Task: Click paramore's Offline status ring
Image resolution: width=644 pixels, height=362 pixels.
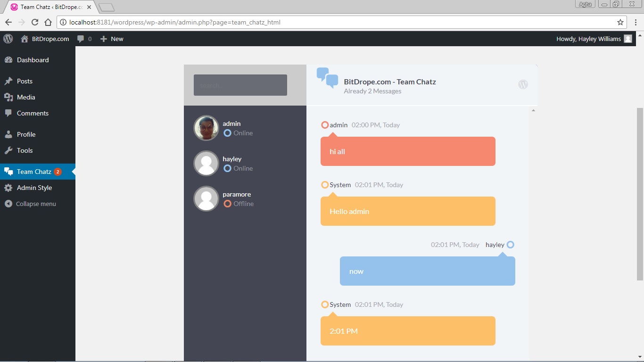Action: pyautogui.click(x=227, y=204)
